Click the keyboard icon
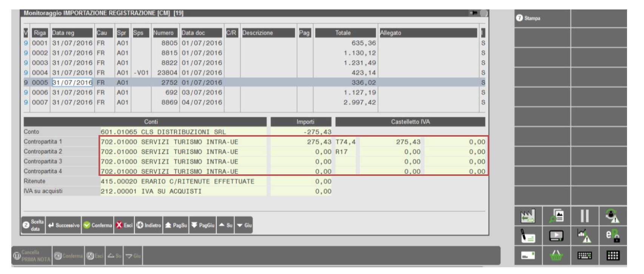Screen dimensions: 644x274 click(x=584, y=256)
